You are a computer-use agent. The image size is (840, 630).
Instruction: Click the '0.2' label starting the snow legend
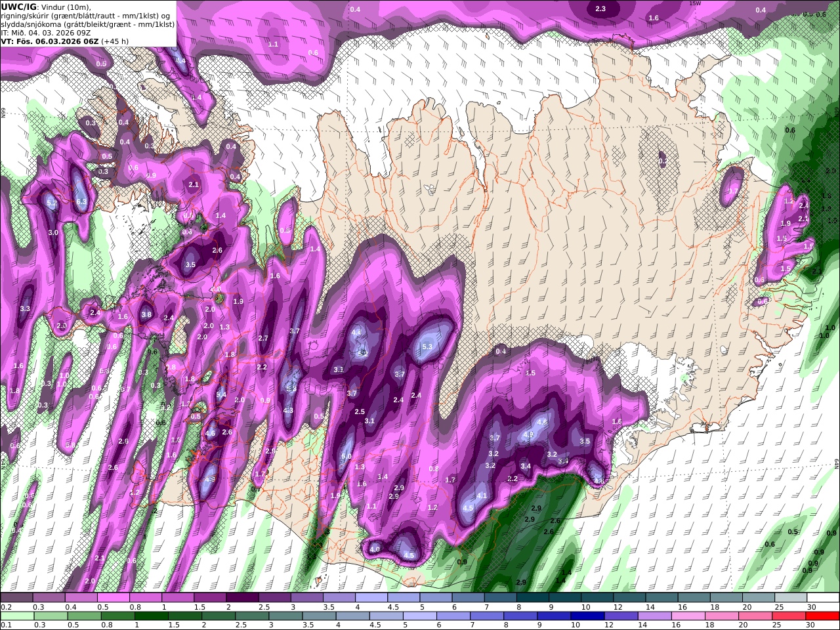6,607
